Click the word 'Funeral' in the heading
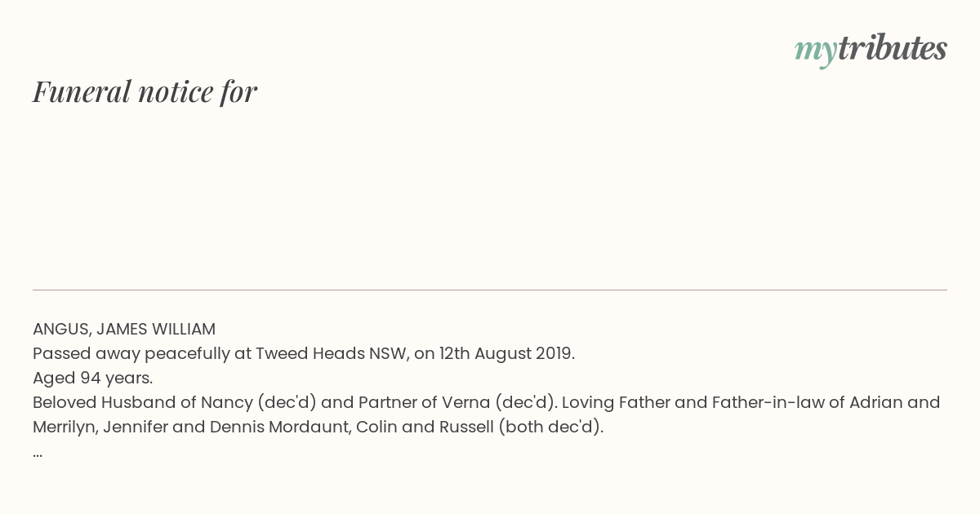Viewport: 980px width, 514px height. tap(82, 91)
